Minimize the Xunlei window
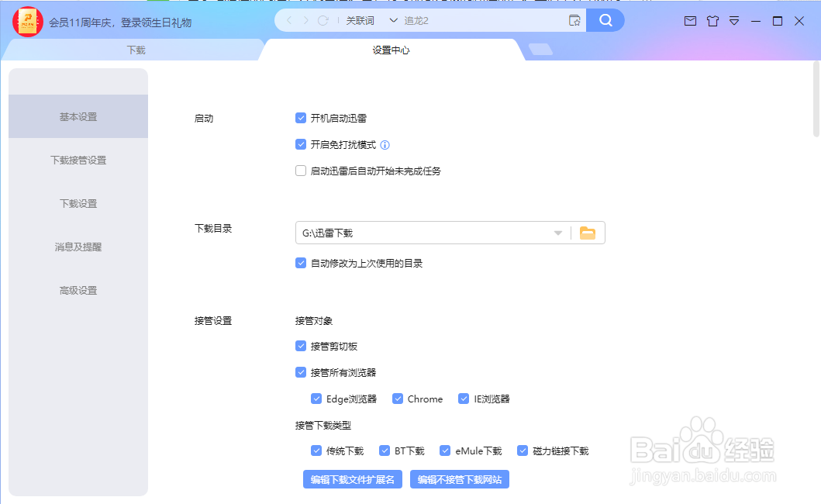821x504 pixels. point(756,21)
